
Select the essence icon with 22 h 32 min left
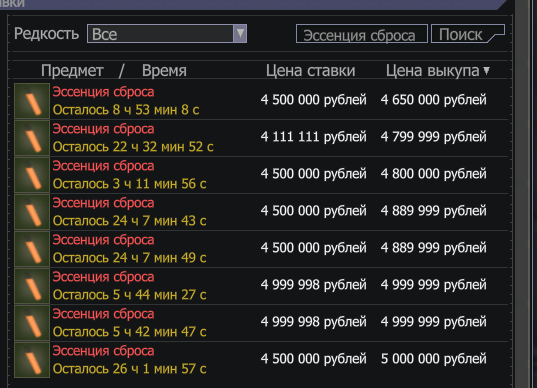pos(32,138)
